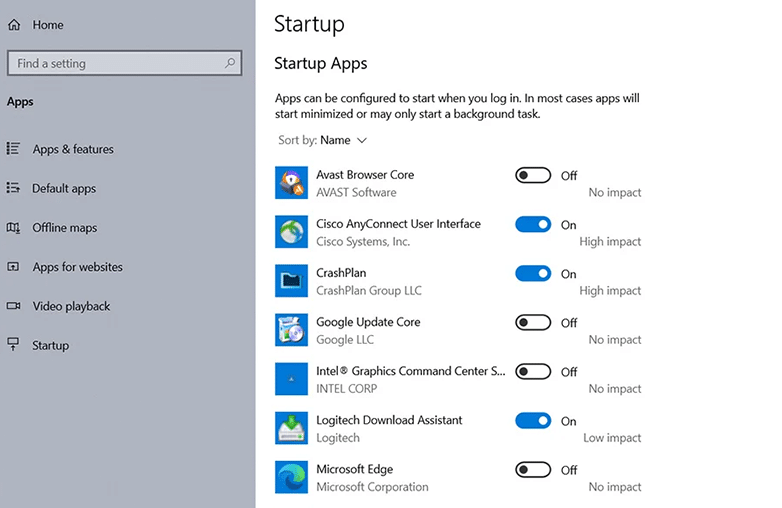This screenshot has height=508, width=782.
Task: Click the Home icon in sidebar
Action: coord(14,24)
